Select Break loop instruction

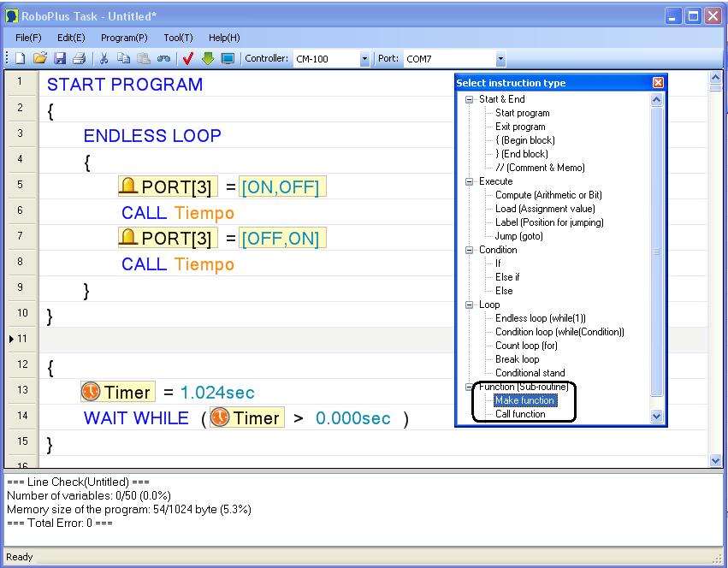click(518, 359)
